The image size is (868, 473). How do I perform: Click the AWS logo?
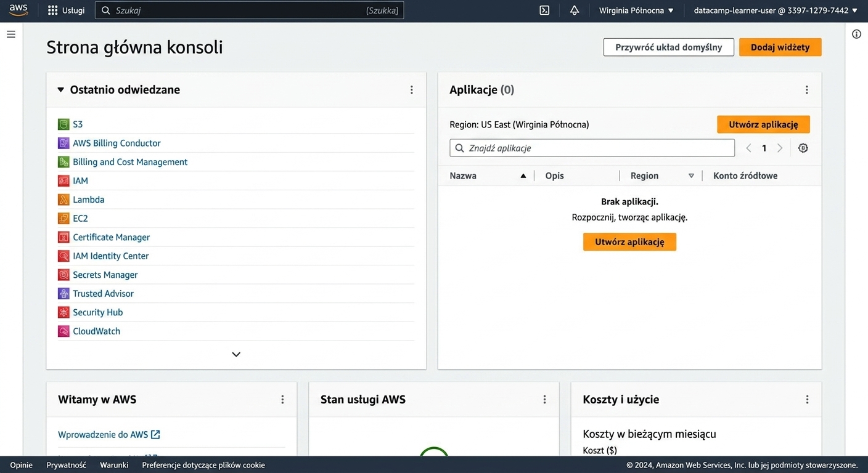18,10
